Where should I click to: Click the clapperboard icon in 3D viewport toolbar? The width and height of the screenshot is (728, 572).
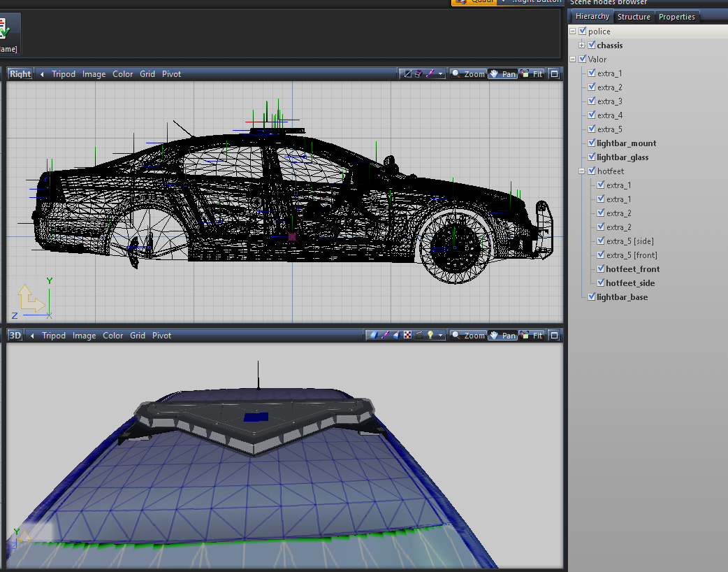click(419, 336)
